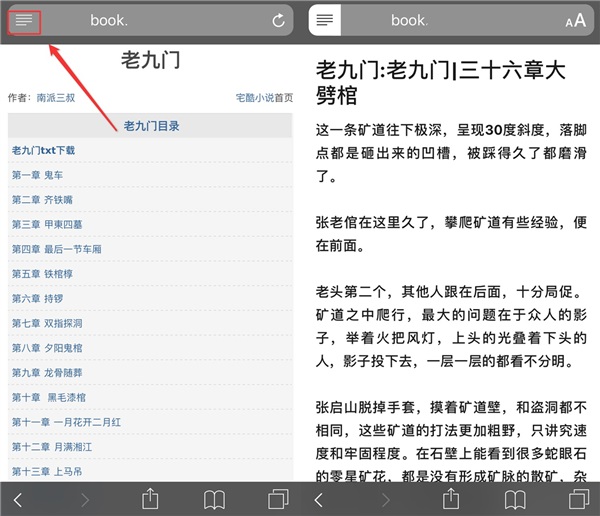The height and width of the screenshot is (516, 600).
Task: Tap back arrow in left screen bottom toolbar
Action: (18, 500)
